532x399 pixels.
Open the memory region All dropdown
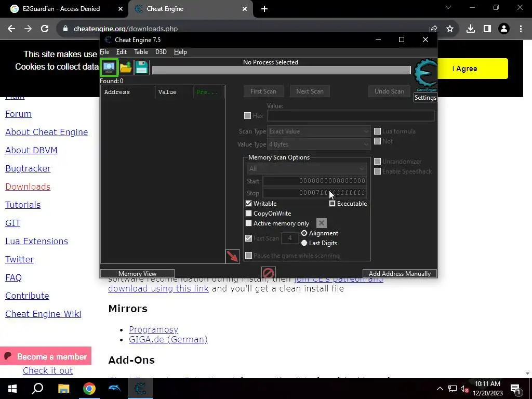[307, 169]
